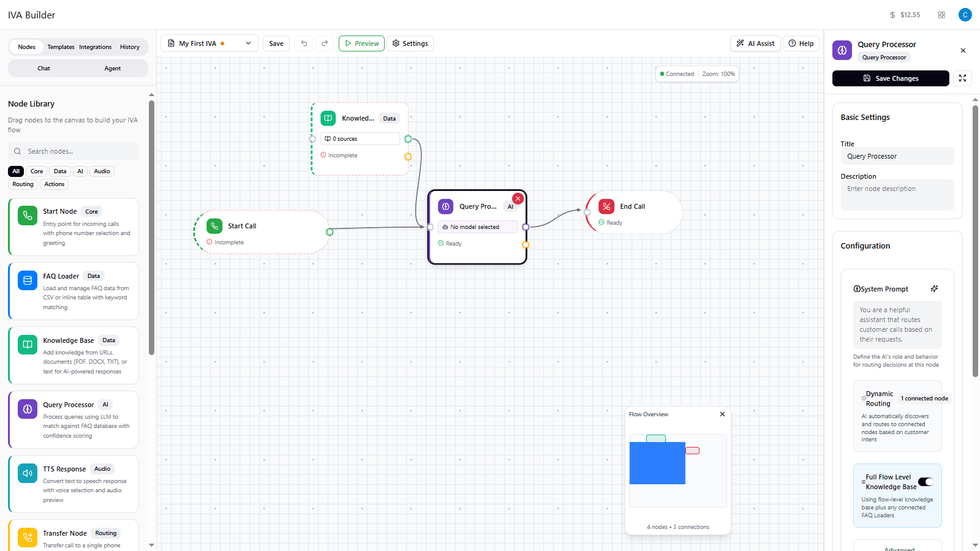
Task: Click the AI sparkle icon beside System Prompt
Action: (934, 288)
